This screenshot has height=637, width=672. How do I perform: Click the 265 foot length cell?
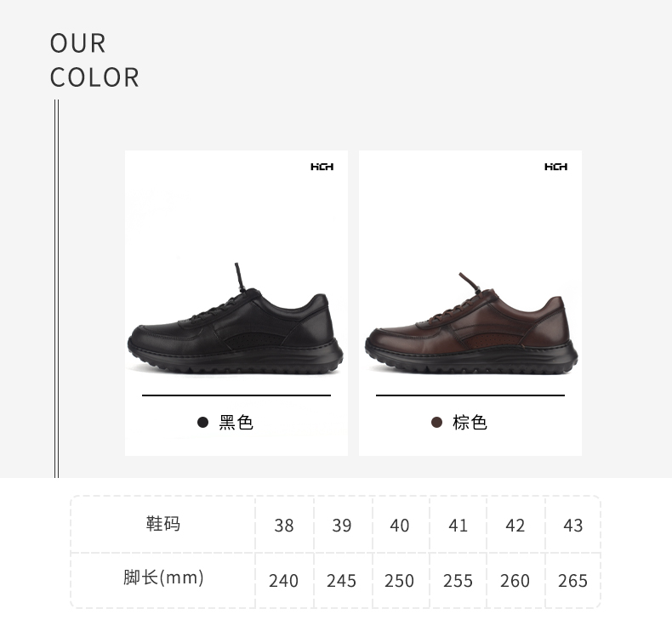click(x=572, y=581)
